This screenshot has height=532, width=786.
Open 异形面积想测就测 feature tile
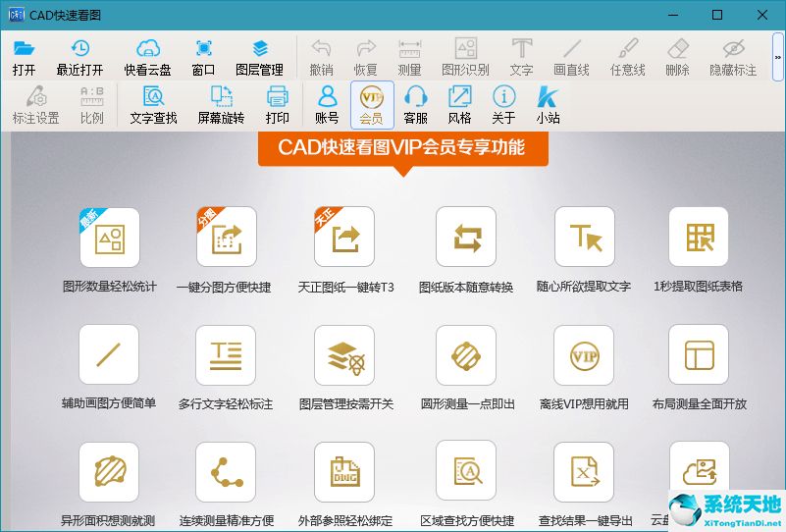coord(109,472)
